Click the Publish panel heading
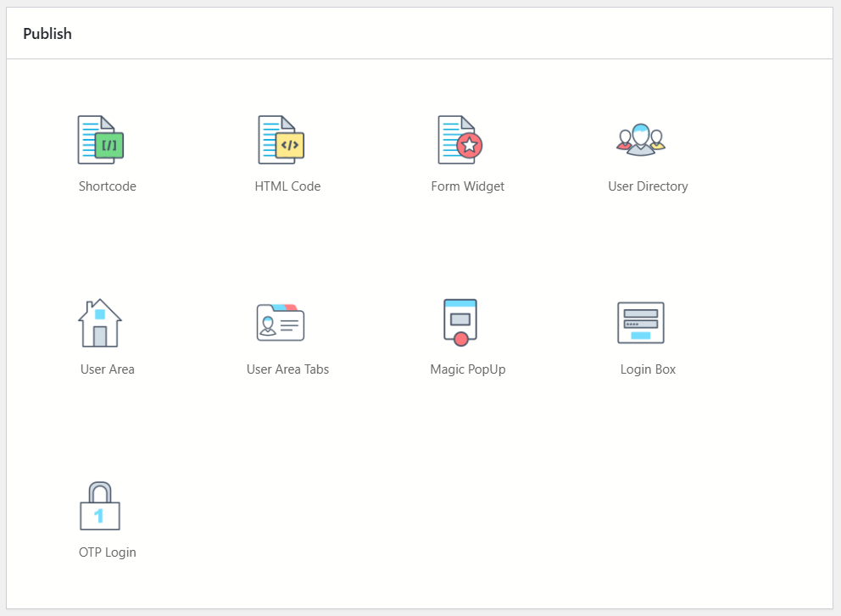This screenshot has width=841, height=616. (47, 34)
